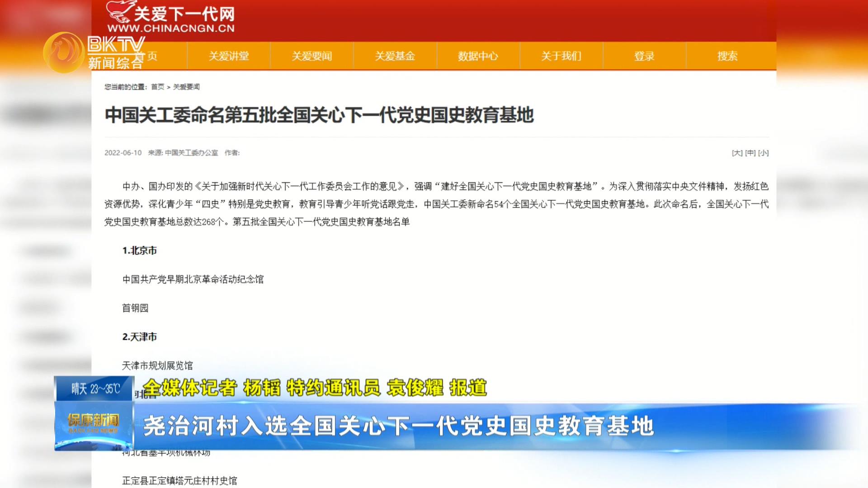Select 数据中心 in navigation bar
Screen dimensions: 868x488
coord(478,56)
